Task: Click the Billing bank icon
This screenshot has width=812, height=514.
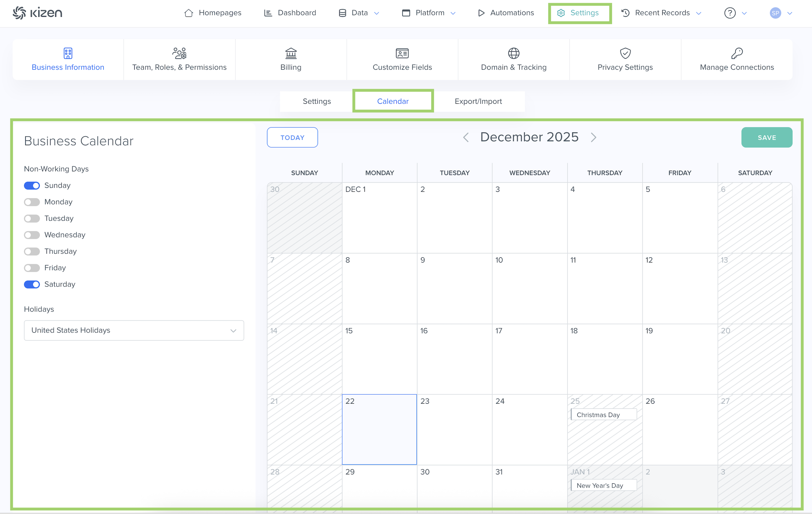Action: [x=291, y=53]
